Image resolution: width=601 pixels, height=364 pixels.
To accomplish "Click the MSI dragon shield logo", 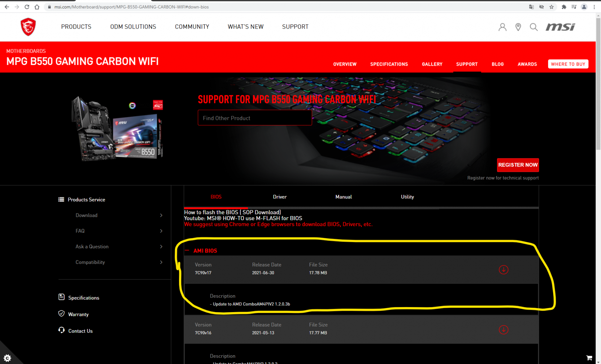I will coord(28,27).
